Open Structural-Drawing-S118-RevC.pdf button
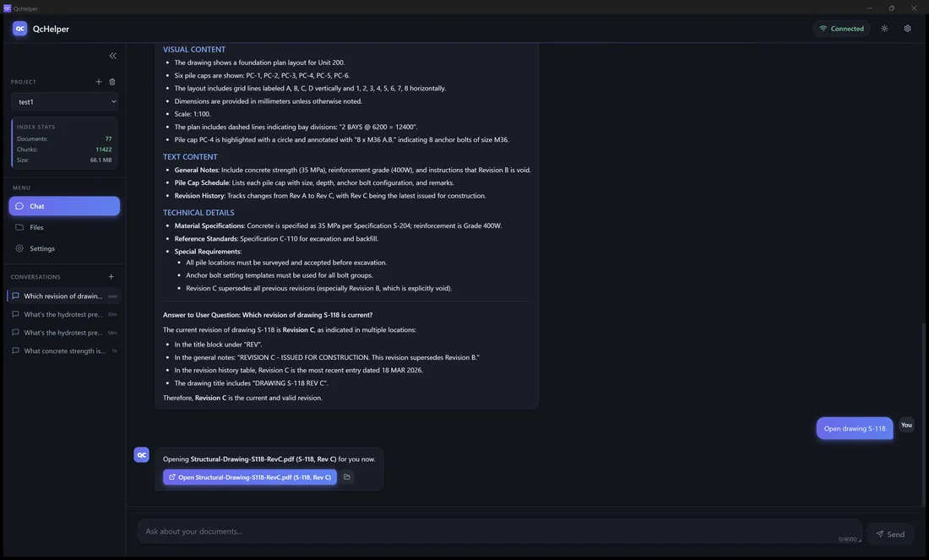The image size is (929, 560). pyautogui.click(x=250, y=477)
